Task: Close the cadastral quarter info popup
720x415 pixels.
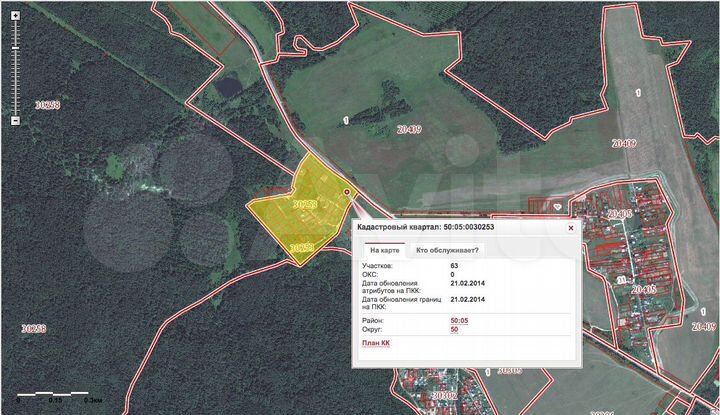Action: [x=571, y=228]
